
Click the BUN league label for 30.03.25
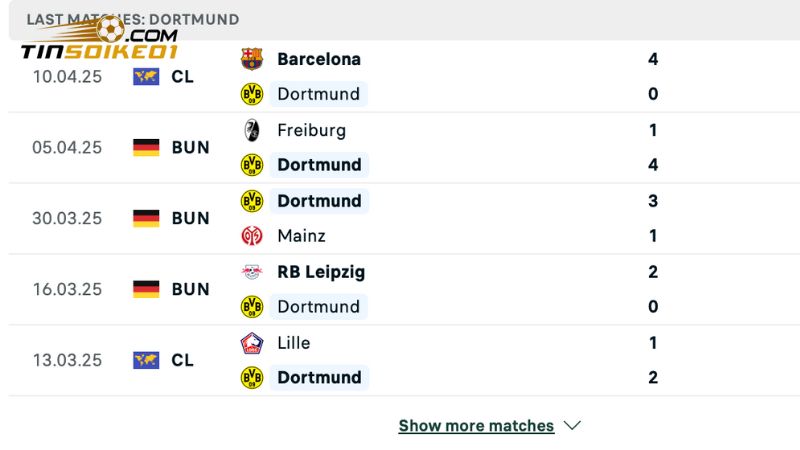tap(190, 218)
